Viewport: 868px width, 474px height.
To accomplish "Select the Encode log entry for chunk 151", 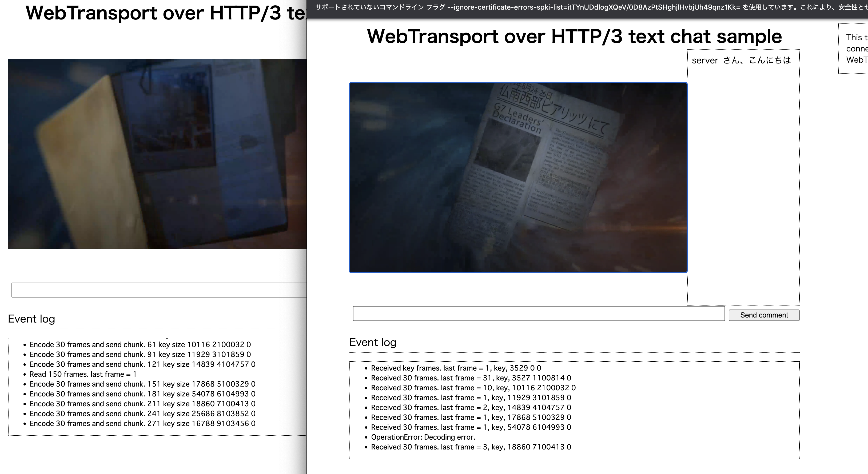I will tap(142, 384).
